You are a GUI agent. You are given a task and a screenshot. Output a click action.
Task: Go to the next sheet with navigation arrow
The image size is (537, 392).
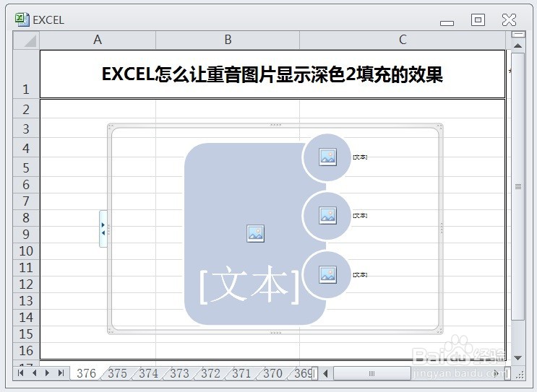pos(47,373)
